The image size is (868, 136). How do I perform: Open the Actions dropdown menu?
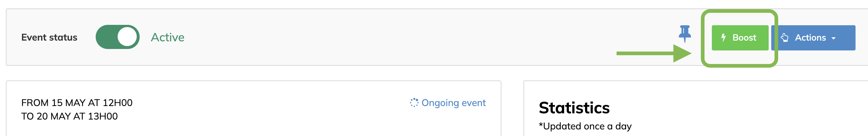813,38
